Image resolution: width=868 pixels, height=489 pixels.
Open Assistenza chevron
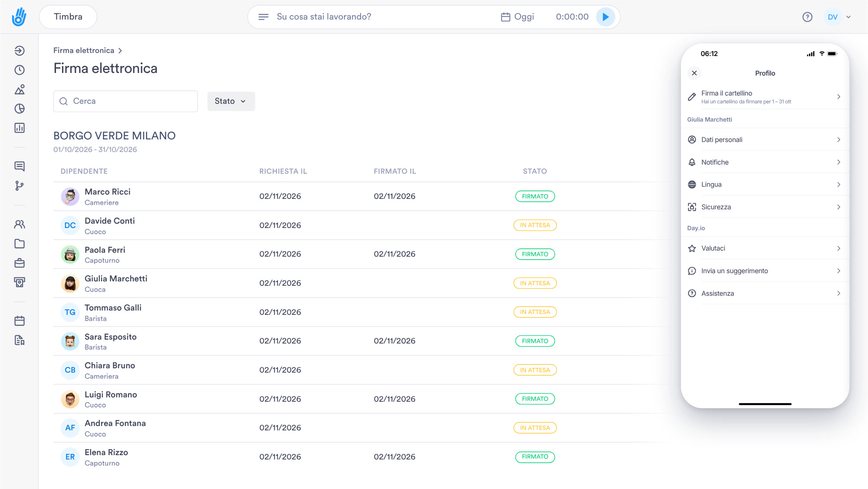(x=839, y=294)
